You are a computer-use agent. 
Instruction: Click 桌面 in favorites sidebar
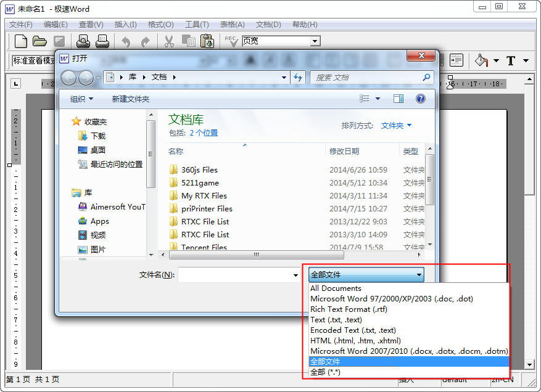tap(92, 150)
